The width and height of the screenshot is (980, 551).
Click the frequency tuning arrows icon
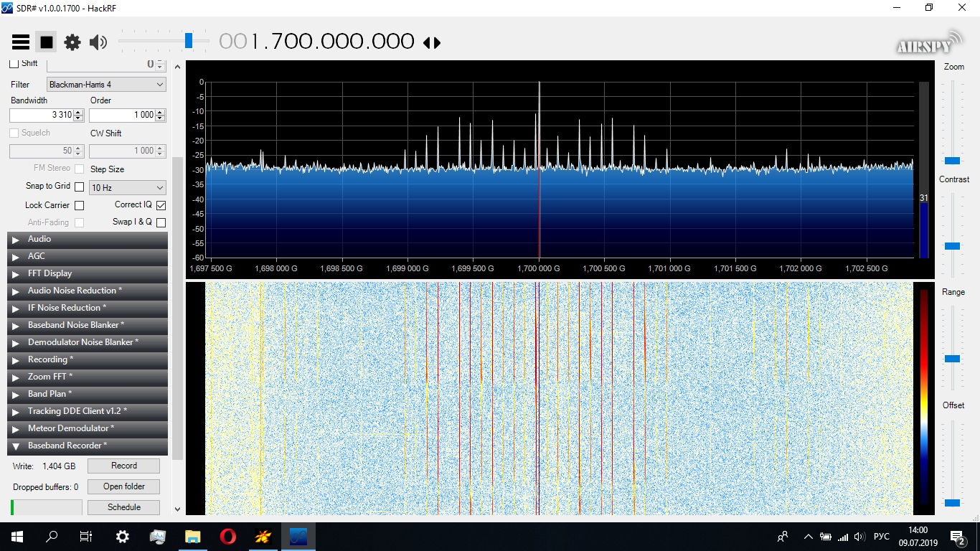[432, 42]
